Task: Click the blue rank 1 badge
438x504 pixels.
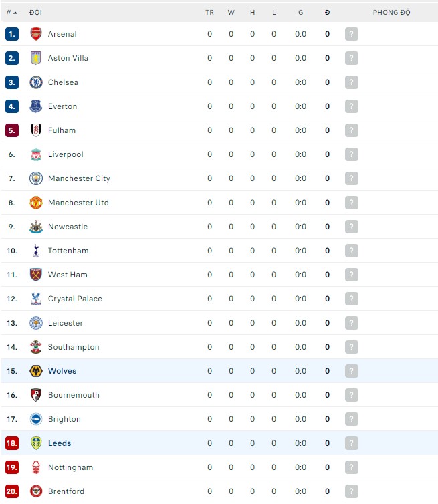Action: 12,34
